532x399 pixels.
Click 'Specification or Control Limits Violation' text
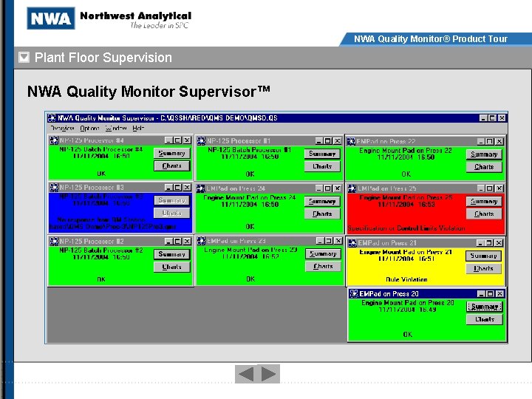tap(406, 228)
